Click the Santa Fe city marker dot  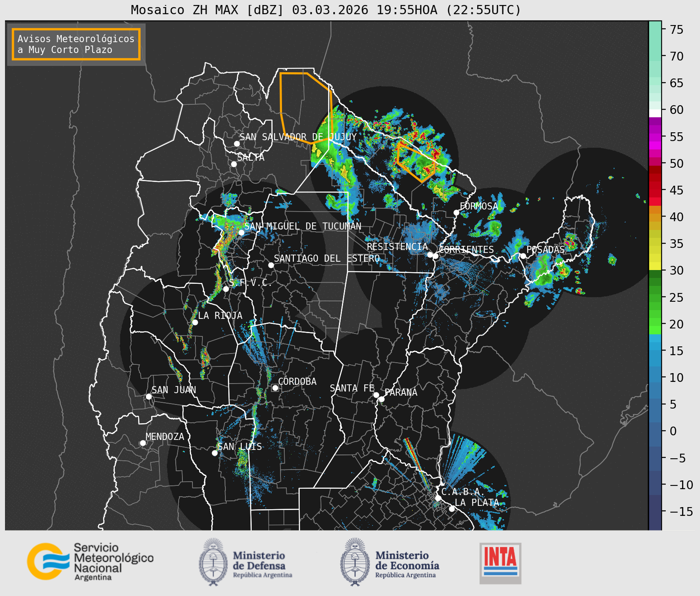pyautogui.click(x=376, y=395)
